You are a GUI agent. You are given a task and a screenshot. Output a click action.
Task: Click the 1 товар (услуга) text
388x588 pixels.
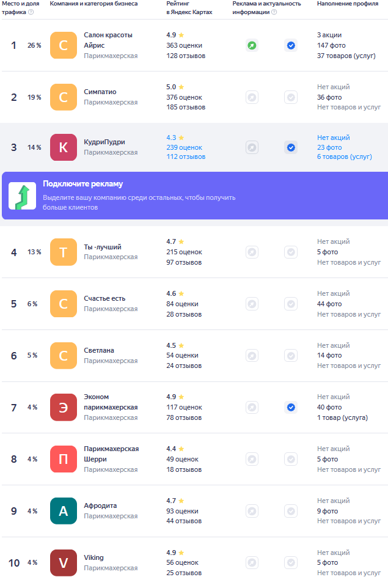342,417
